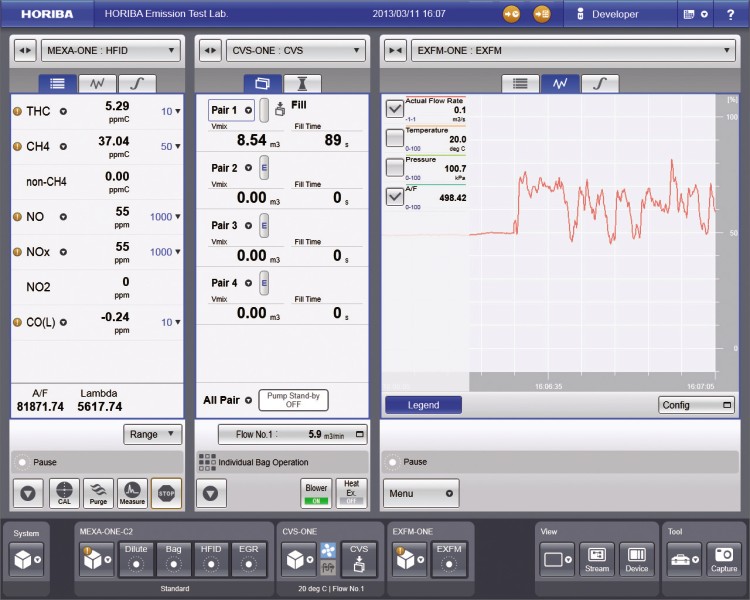Start measurement with the Measure icon
The image size is (750, 600).
(132, 493)
